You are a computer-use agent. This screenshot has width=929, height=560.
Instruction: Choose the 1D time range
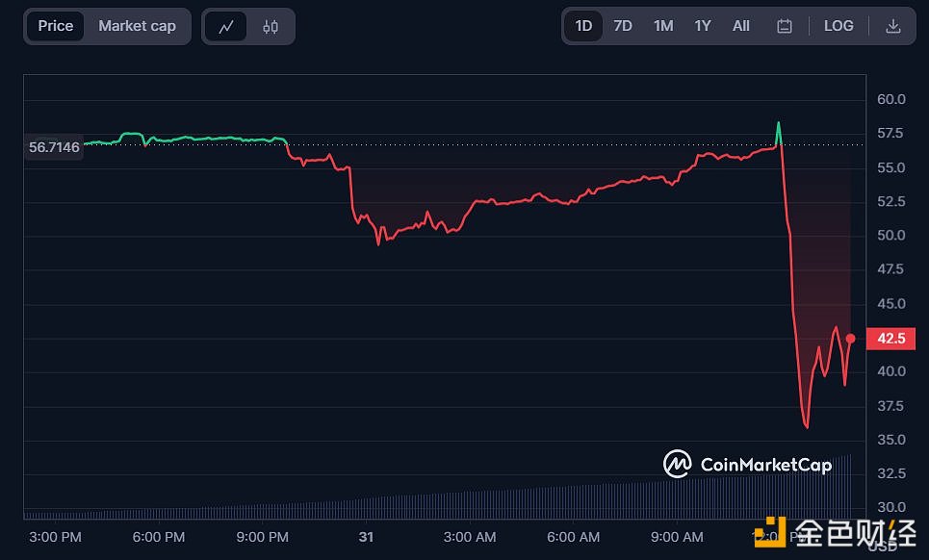583,26
